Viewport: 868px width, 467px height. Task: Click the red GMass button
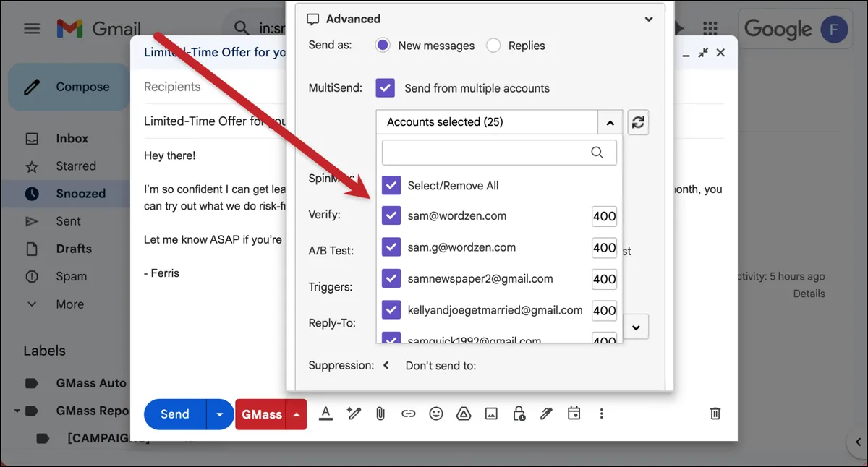coord(261,414)
